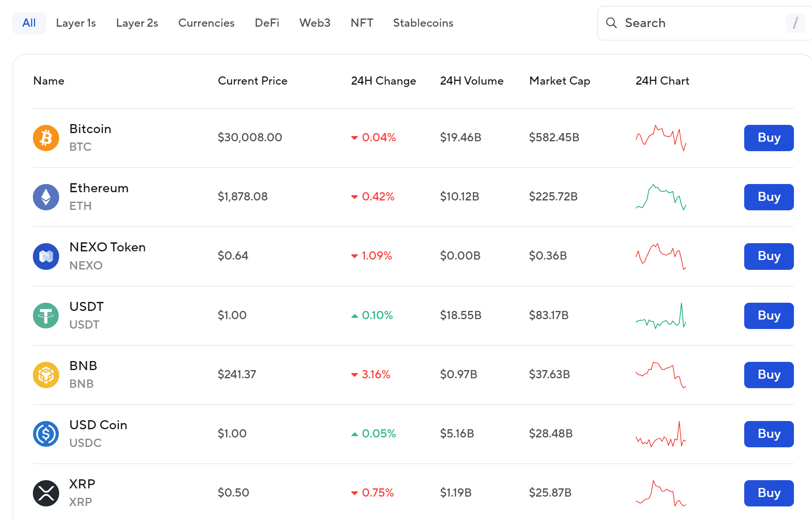Viewport: 812px width, 520px height.
Task: Click the 24H Chart column header
Action: 662,81
